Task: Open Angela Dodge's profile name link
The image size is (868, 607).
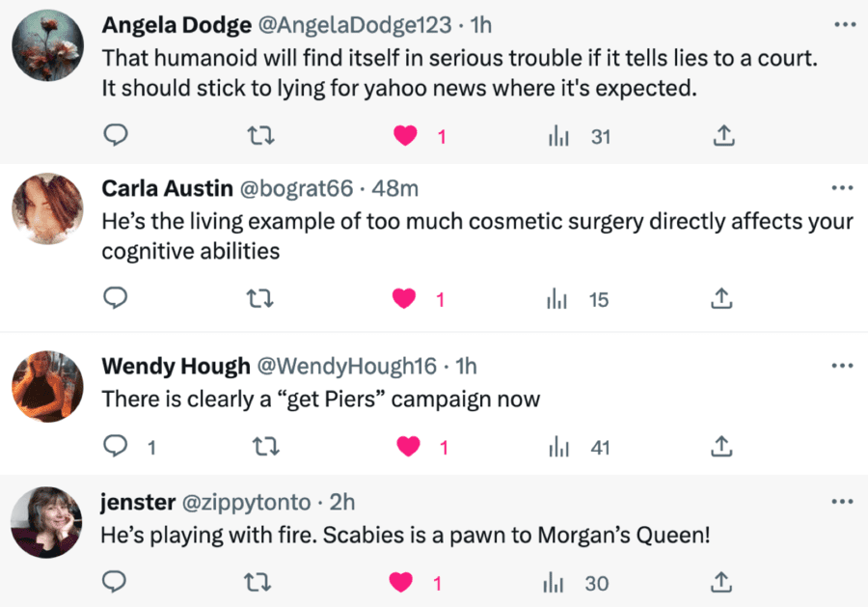Action: point(178,23)
